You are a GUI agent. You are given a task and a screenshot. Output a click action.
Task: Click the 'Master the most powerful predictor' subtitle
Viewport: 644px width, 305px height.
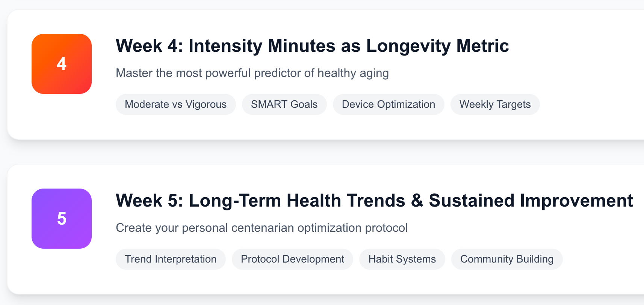[252, 73]
